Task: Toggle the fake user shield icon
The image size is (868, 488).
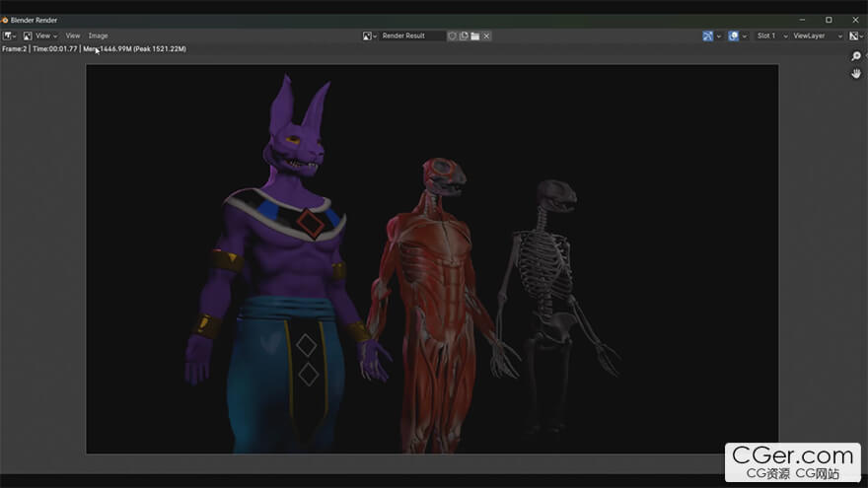Action: [x=453, y=35]
